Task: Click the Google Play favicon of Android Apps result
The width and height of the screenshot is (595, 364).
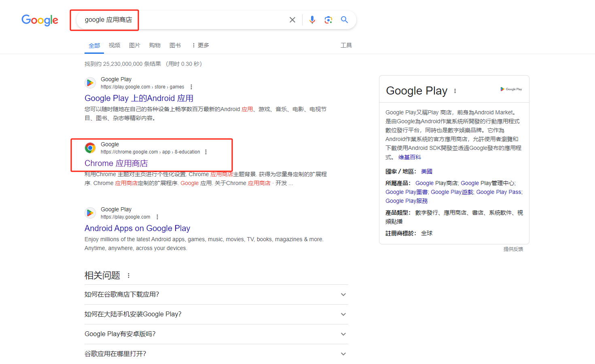Action: [90, 213]
